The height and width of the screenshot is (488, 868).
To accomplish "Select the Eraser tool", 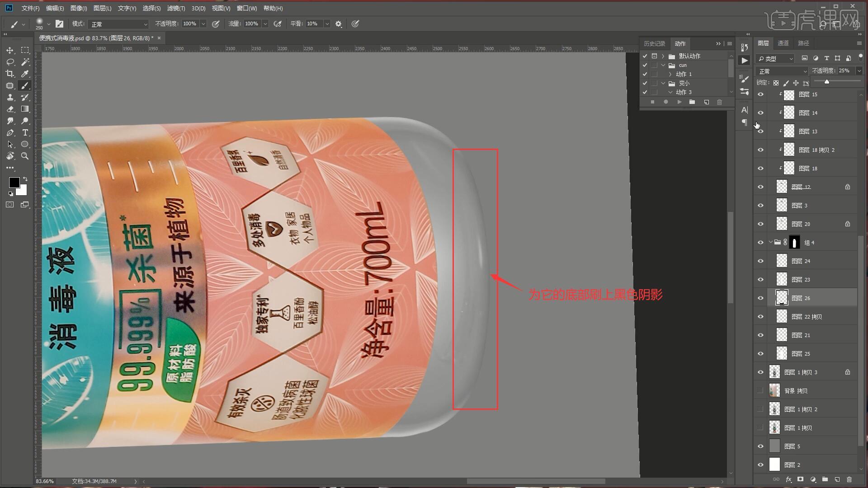I will pyautogui.click(x=10, y=109).
